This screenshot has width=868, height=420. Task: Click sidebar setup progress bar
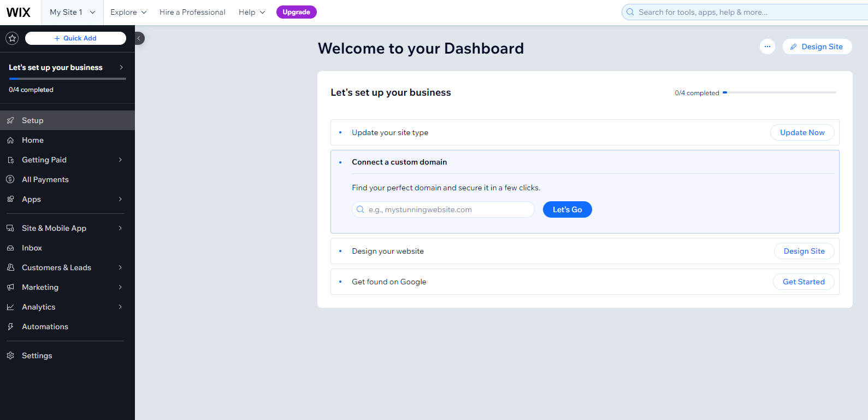[x=67, y=79]
